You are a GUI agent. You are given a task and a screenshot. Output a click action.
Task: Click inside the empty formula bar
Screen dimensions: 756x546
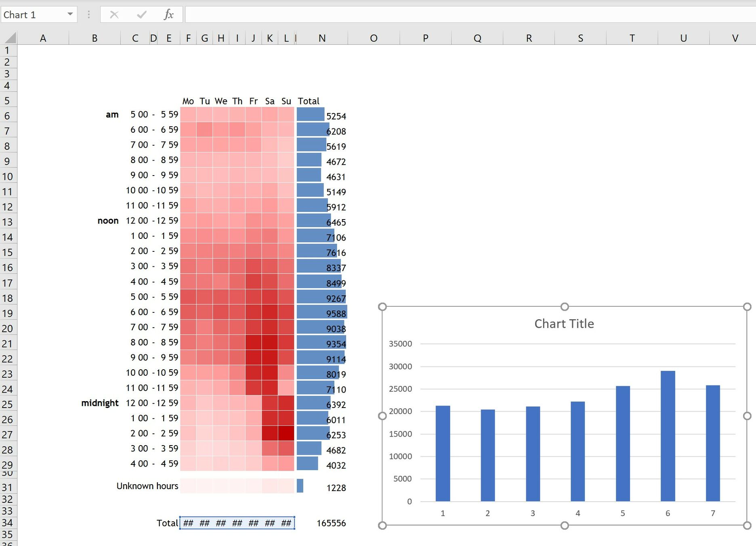tap(283, 14)
